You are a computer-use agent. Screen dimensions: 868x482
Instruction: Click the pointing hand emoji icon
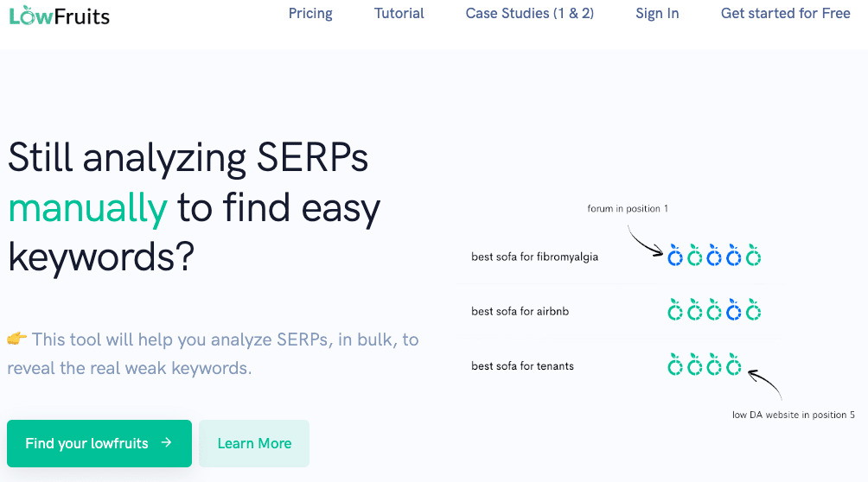[16, 338]
